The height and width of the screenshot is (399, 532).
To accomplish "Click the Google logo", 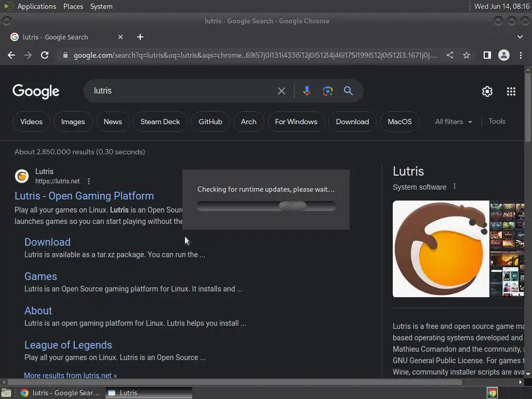I will (36, 91).
